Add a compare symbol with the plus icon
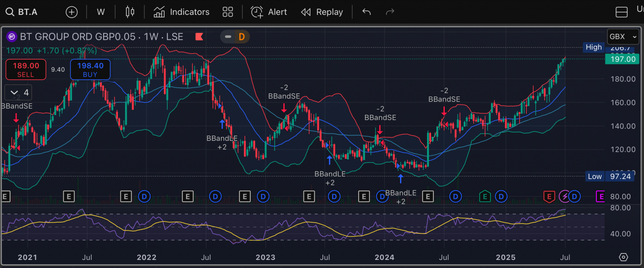644x268 pixels. pyautogui.click(x=72, y=12)
